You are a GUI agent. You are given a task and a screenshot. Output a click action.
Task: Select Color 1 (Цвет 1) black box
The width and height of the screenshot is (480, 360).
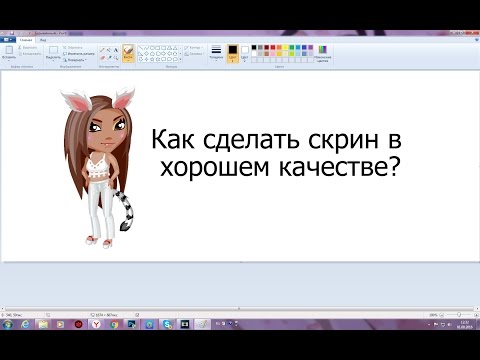point(233,53)
